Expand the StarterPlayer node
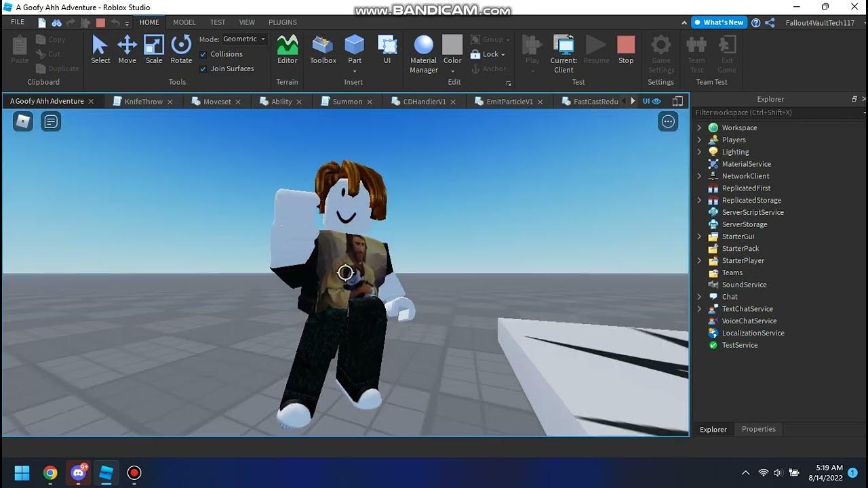The image size is (868, 488). [699, 260]
